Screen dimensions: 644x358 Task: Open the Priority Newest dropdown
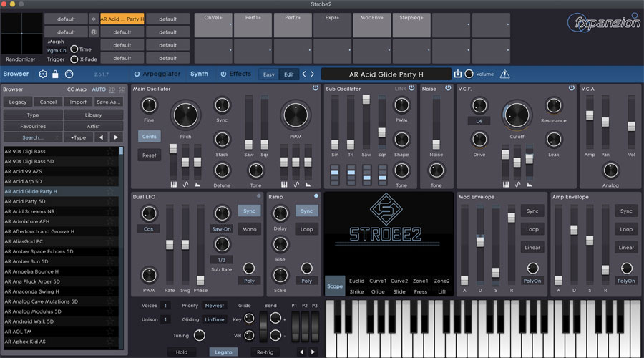tap(215, 306)
